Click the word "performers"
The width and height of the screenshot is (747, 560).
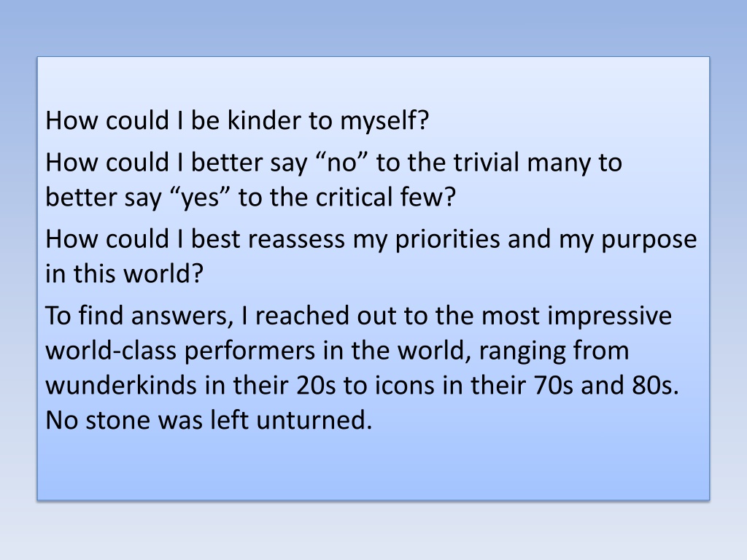tap(249, 351)
